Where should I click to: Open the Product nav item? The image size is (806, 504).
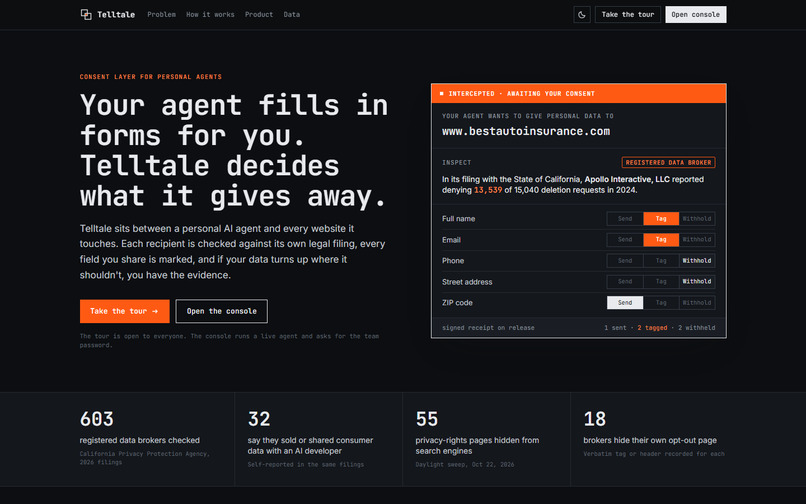(x=259, y=14)
